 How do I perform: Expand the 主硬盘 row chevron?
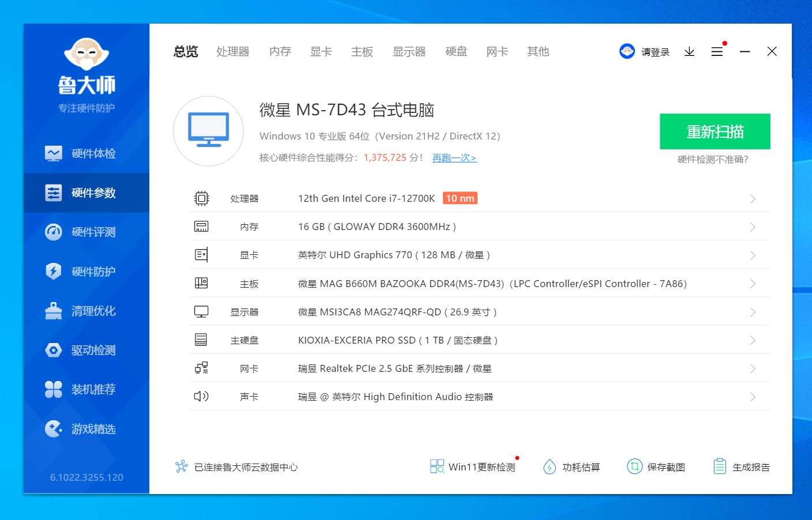tap(753, 341)
